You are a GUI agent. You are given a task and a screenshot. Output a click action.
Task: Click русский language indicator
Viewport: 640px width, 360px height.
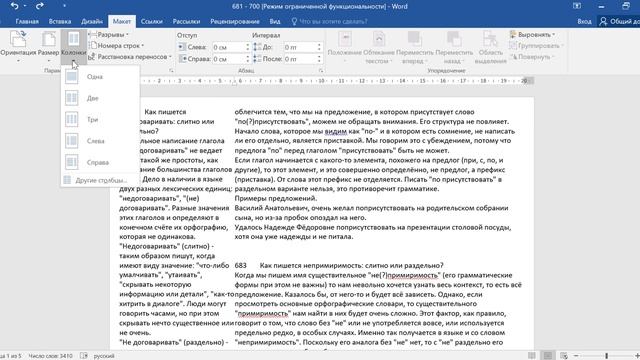[104, 356]
